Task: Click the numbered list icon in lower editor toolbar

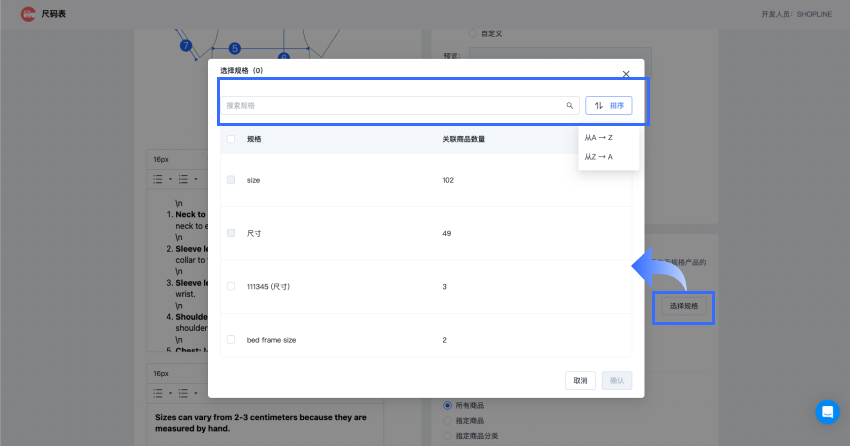Action: tap(183, 393)
